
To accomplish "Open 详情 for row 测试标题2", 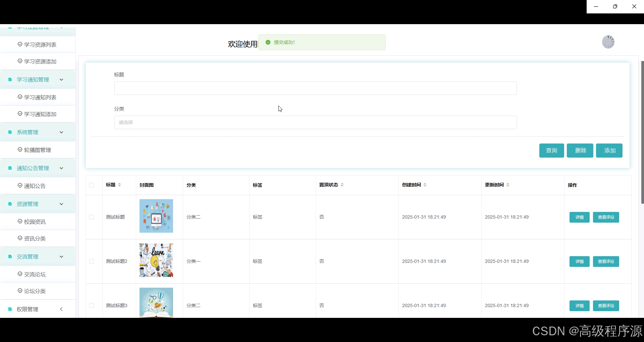I will [x=580, y=262].
